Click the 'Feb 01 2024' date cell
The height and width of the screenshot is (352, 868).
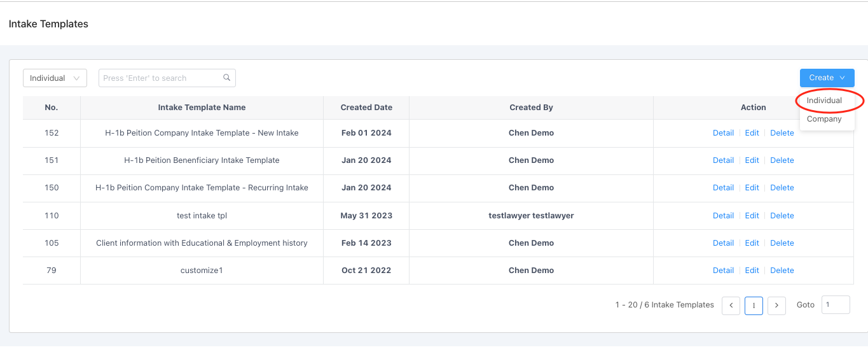point(366,133)
